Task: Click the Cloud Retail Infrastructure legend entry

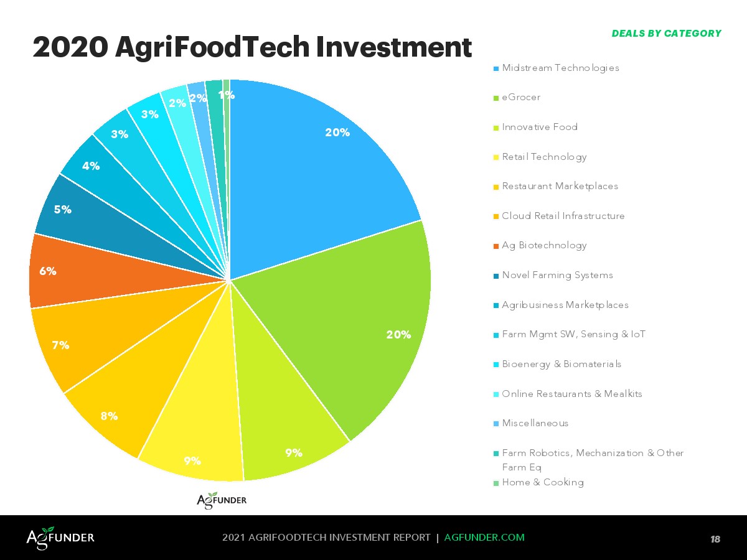Action: click(563, 216)
